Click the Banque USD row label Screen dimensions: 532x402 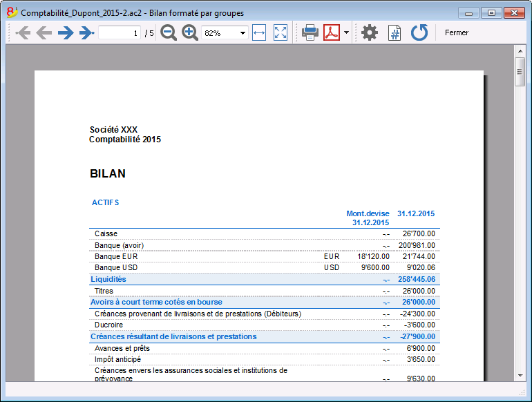coord(116,268)
